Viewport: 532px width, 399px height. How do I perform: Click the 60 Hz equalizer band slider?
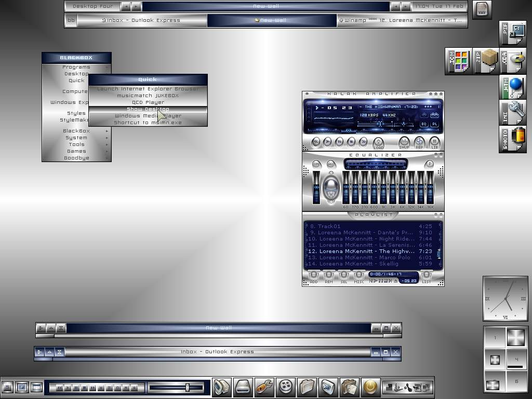[345, 188]
